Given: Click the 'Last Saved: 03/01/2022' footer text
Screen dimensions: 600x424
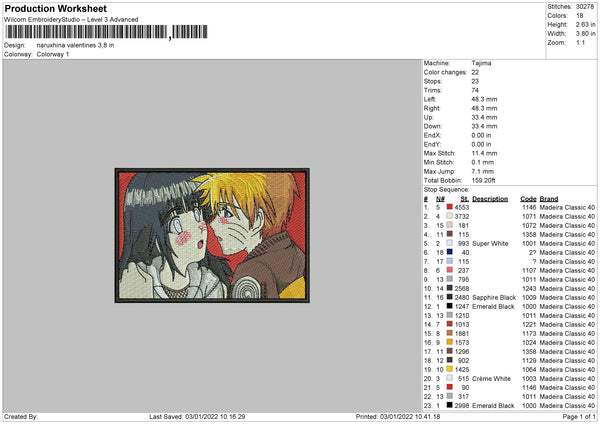Looking at the screenshot, I should [x=197, y=416].
